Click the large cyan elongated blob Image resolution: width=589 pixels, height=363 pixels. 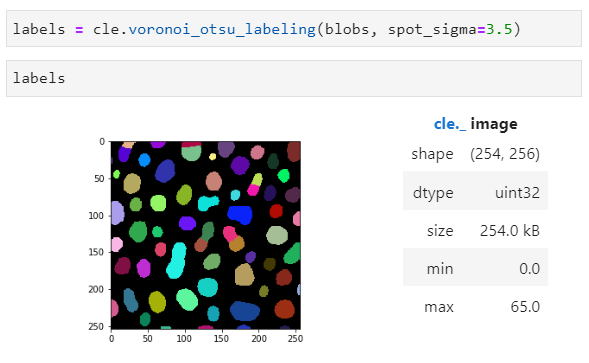176,260
